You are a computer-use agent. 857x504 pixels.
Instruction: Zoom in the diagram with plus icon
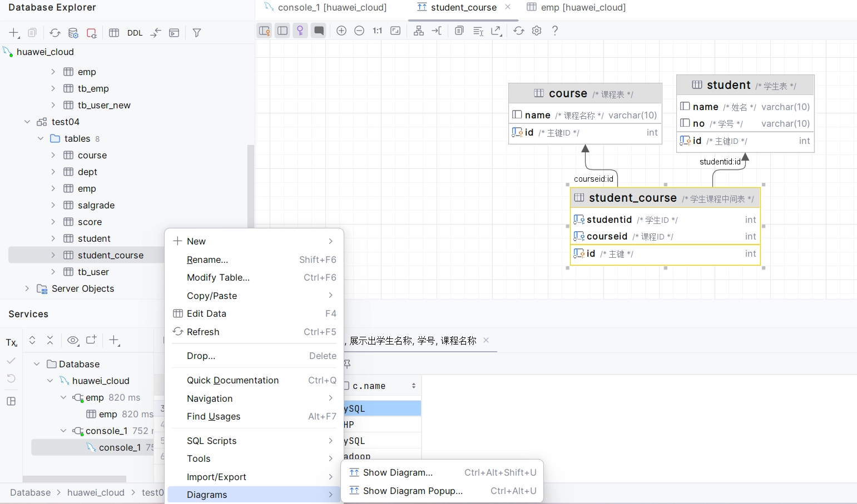pos(341,31)
